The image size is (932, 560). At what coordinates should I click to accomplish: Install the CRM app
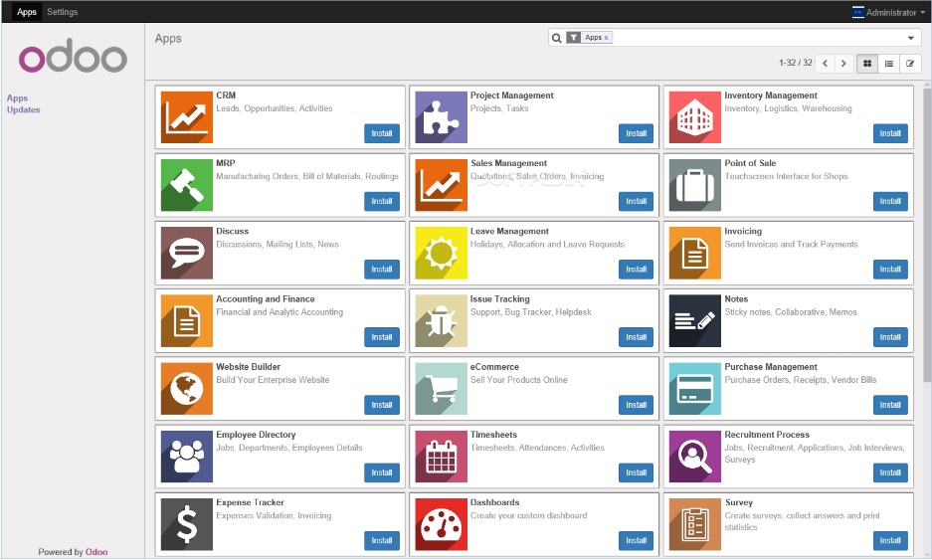382,133
